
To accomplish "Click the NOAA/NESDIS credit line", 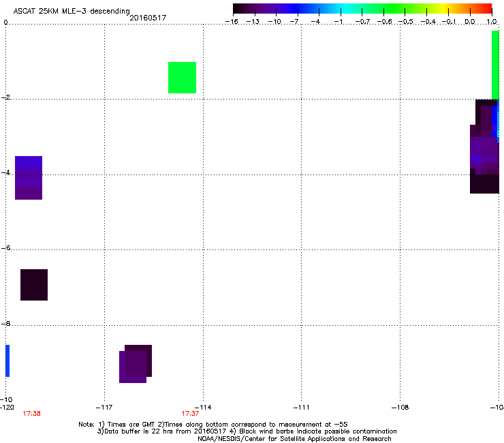I will tap(294, 439).
